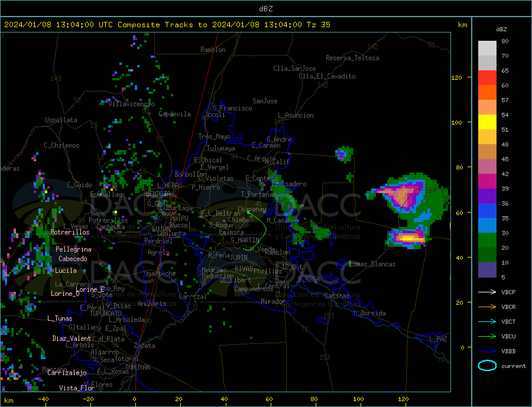Viewport: 532px width, 407px height.
Task: Click the dBZ title at top
Action: 265,9
